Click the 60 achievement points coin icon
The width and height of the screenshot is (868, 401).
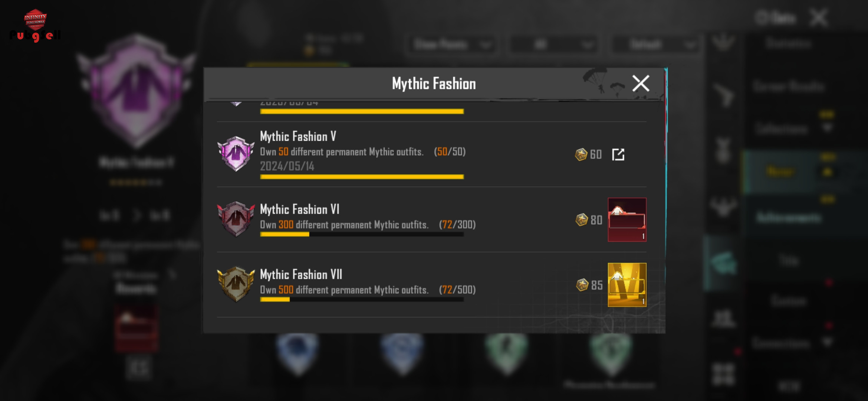point(581,154)
